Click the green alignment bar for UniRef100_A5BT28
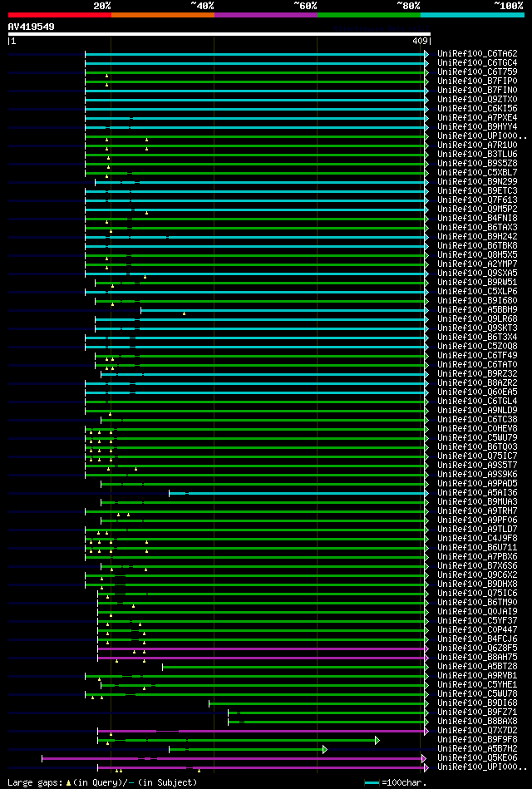The image size is (532, 789). point(293,667)
